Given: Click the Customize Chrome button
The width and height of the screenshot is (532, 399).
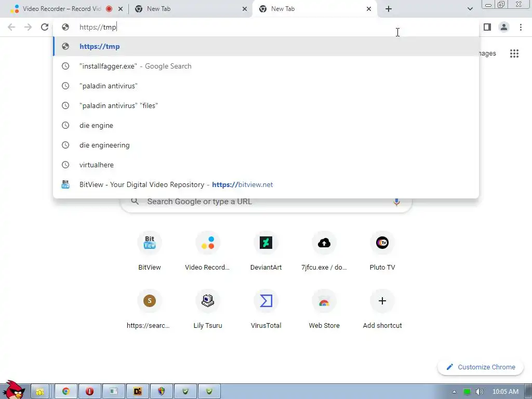Looking at the screenshot, I should point(481,367).
